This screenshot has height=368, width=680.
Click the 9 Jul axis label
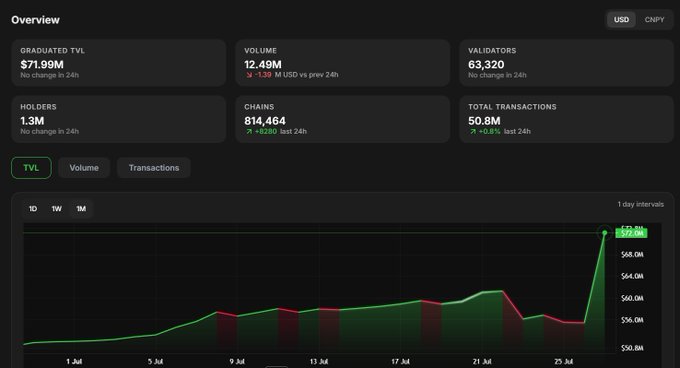[x=237, y=361]
